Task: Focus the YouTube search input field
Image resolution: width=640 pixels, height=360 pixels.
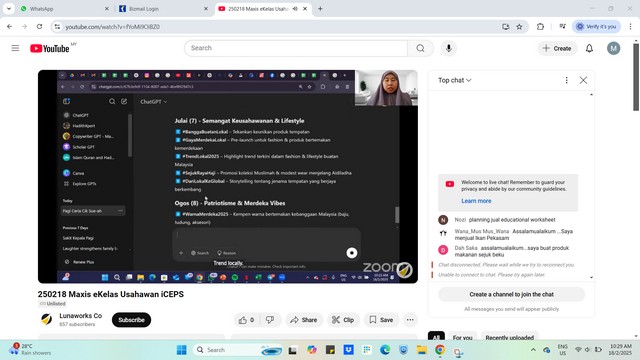Action: (296, 48)
